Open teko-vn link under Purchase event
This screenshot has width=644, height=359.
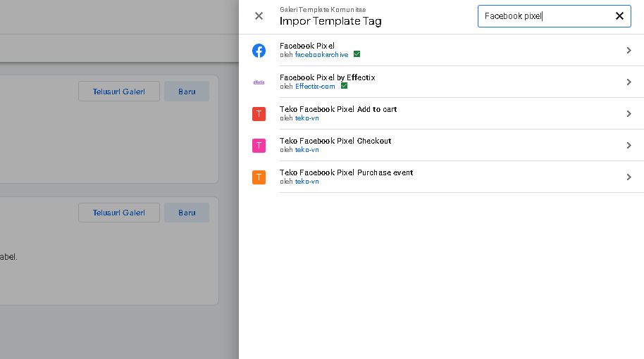point(306,182)
